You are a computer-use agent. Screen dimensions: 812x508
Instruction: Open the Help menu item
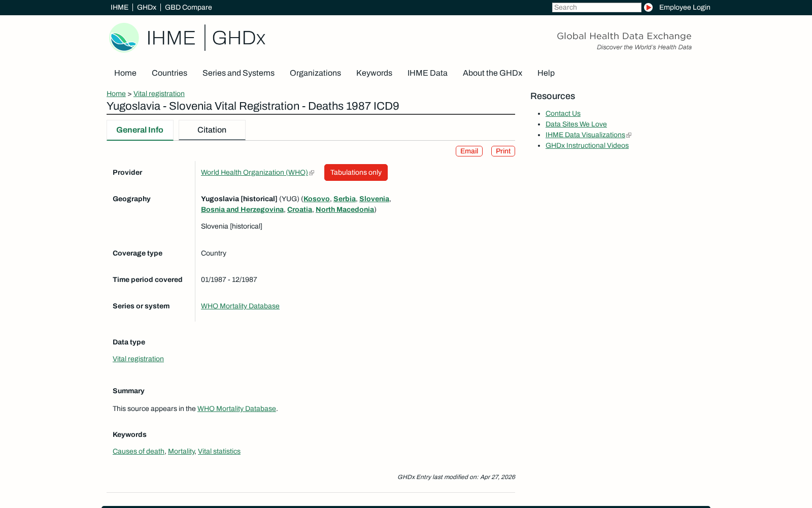point(546,73)
